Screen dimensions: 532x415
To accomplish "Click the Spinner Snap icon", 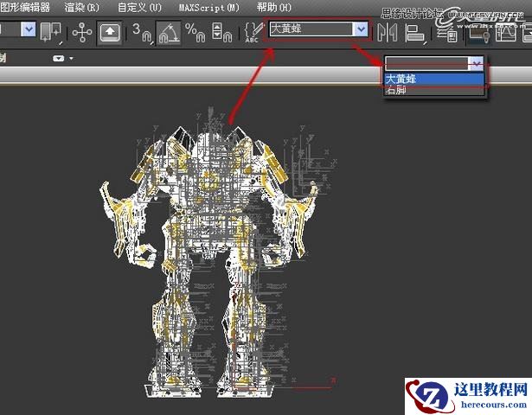I will pos(220,32).
